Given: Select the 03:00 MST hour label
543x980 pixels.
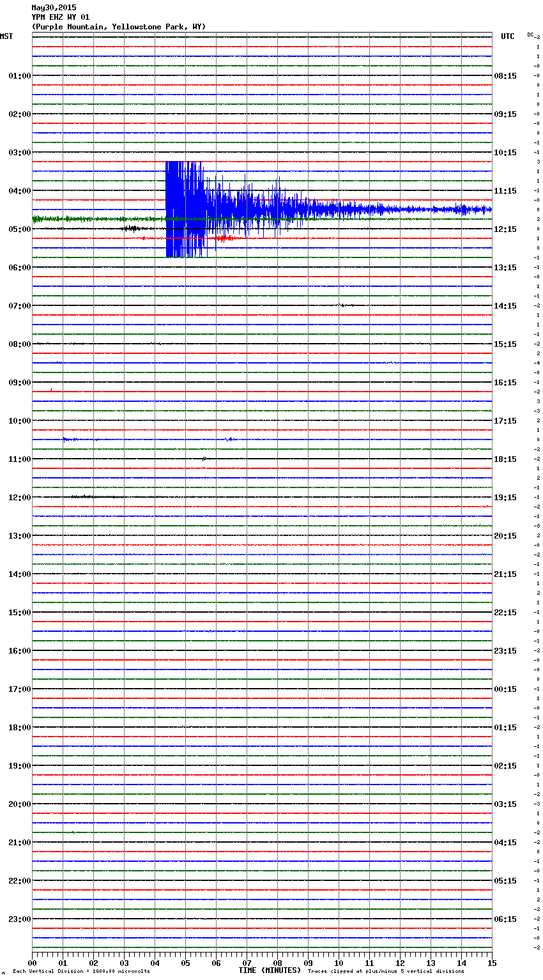Looking at the screenshot, I should 20,153.
